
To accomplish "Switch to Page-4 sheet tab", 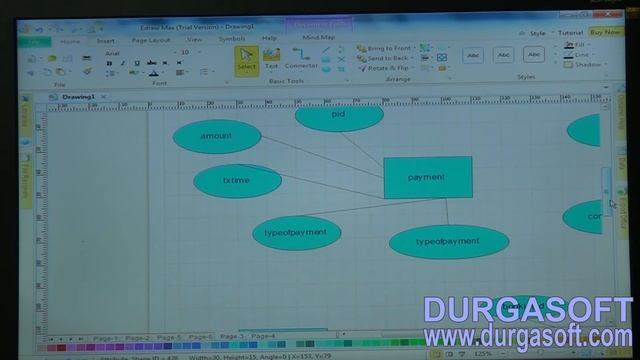I will coord(263,336).
